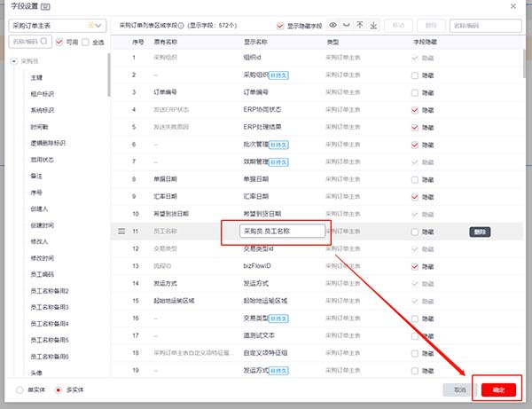Toggle the 显示隐藏字段 checkbox

coord(281,27)
